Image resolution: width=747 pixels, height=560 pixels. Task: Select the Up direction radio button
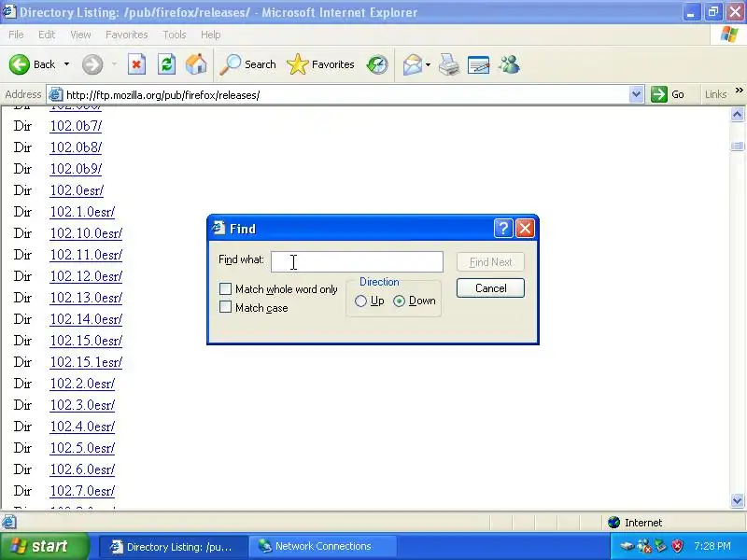360,301
